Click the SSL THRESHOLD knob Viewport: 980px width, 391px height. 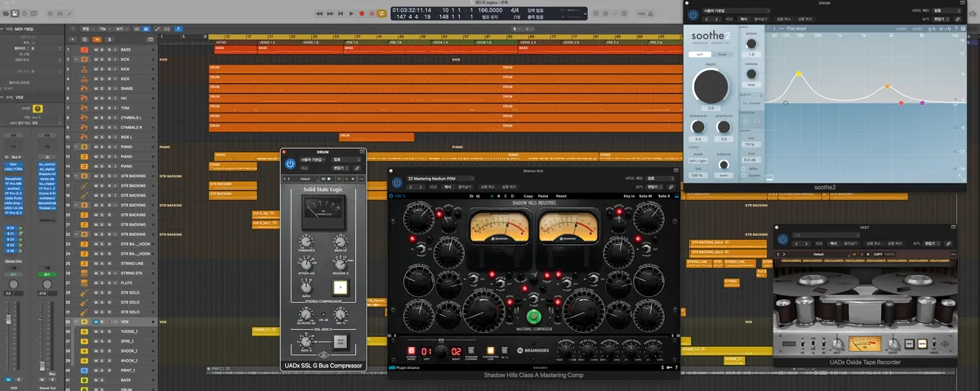coord(306,242)
